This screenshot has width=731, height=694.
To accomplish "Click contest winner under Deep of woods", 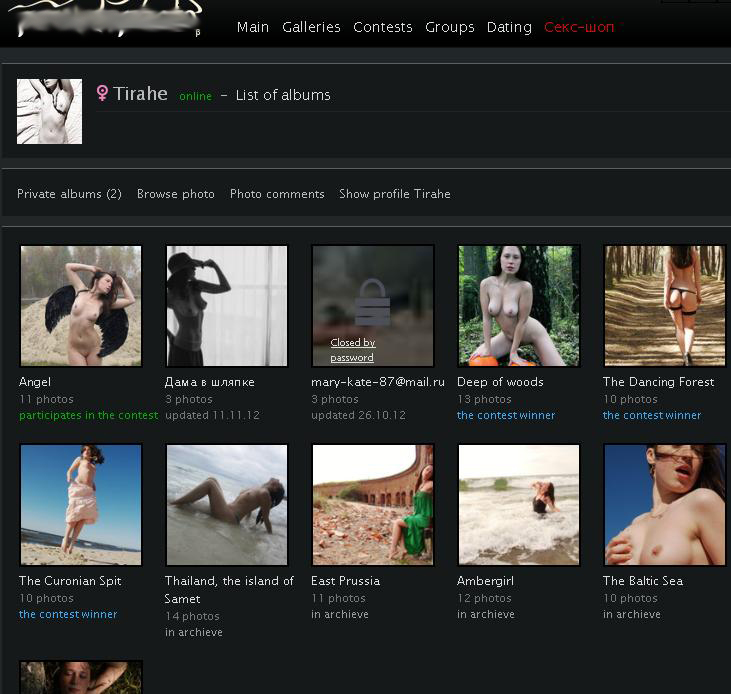I will click(506, 415).
